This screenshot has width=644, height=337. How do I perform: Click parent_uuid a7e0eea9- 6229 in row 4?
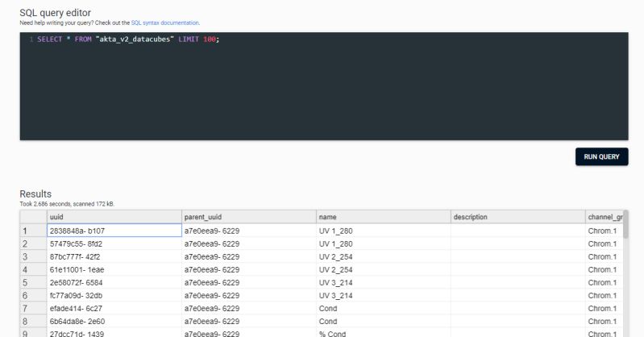(x=249, y=269)
